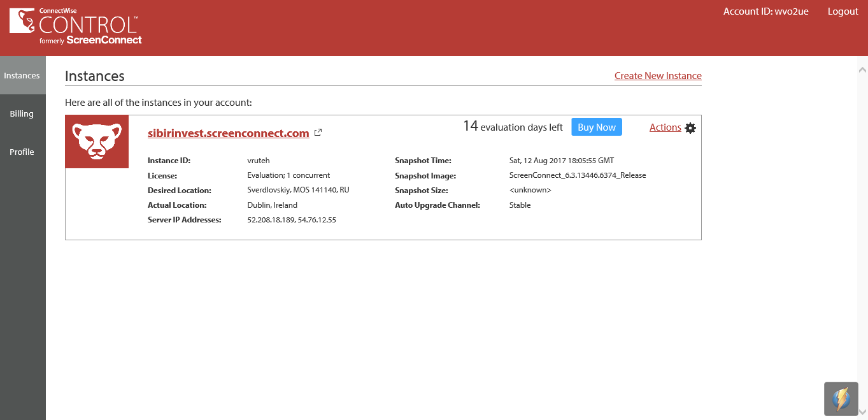Click the lightning bolt icon in the corner
868x420 pixels.
pyautogui.click(x=841, y=399)
